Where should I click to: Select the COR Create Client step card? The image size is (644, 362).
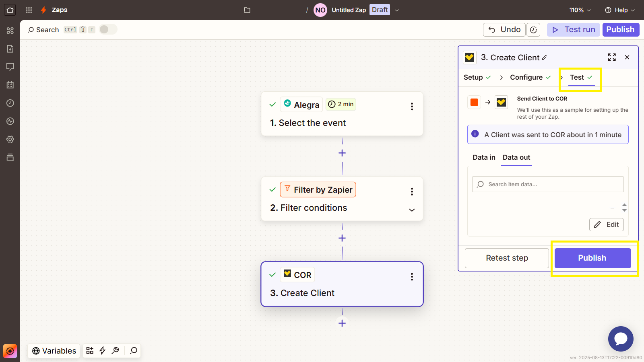coord(342,284)
